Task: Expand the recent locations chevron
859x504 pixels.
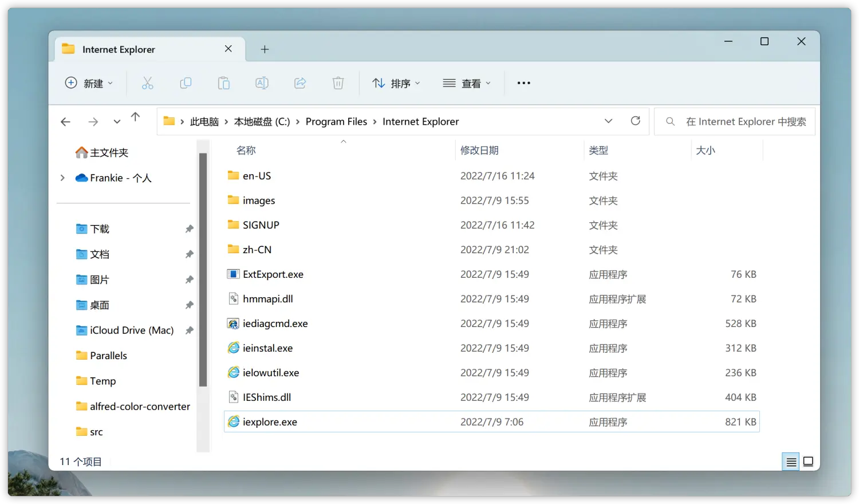Action: click(x=117, y=121)
